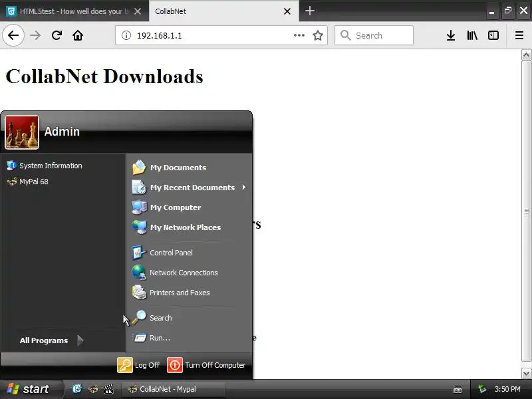Switch to the HTML5test tab
This screenshot has width=532, height=399.
(68, 11)
